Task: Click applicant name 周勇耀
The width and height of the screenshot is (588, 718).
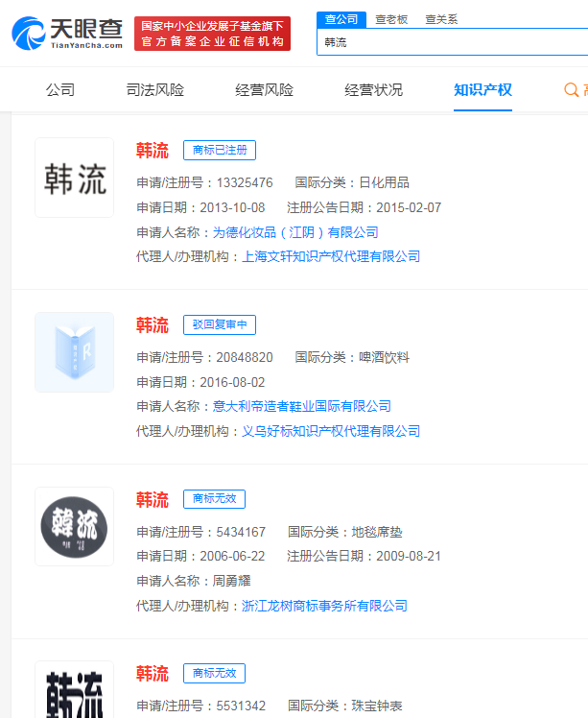Action: coord(231,581)
